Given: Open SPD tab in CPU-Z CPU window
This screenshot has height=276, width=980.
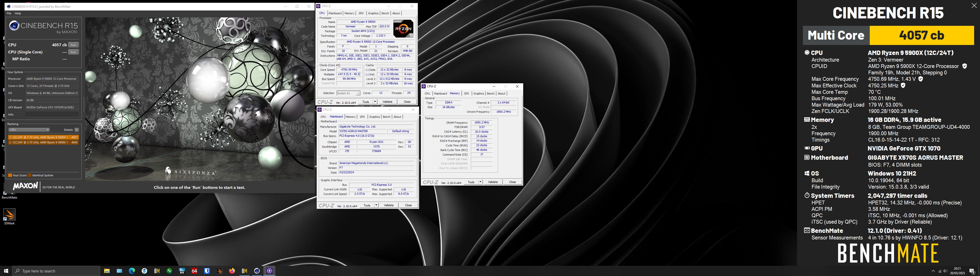Looking at the screenshot, I should click(x=361, y=13).
